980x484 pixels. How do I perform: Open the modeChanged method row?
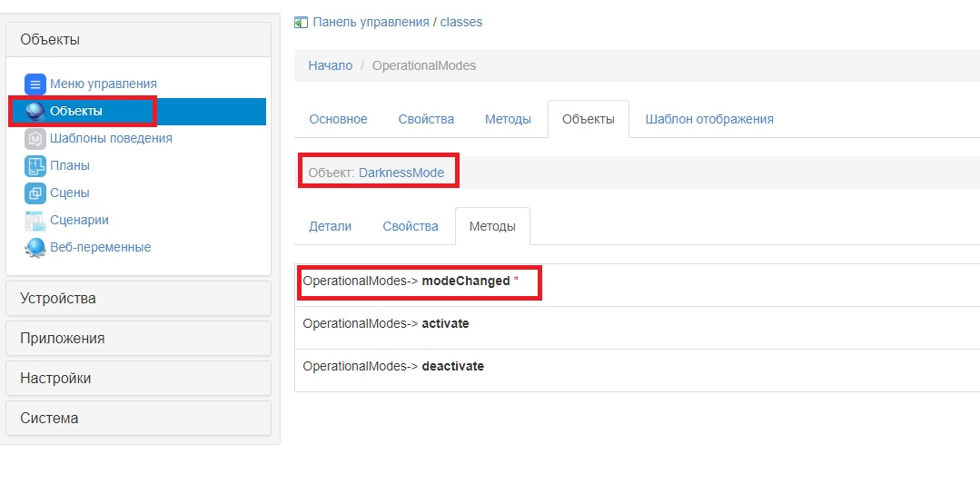pos(465,282)
